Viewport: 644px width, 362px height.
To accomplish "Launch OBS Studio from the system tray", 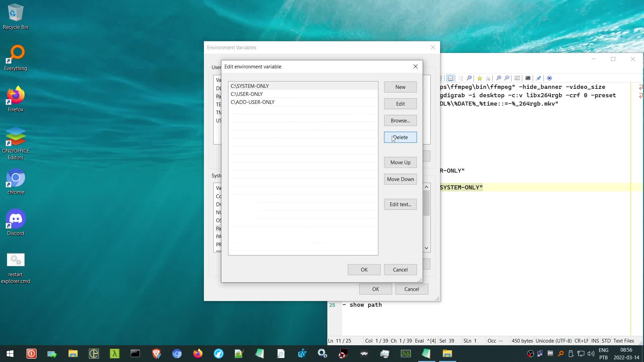I will (530, 354).
